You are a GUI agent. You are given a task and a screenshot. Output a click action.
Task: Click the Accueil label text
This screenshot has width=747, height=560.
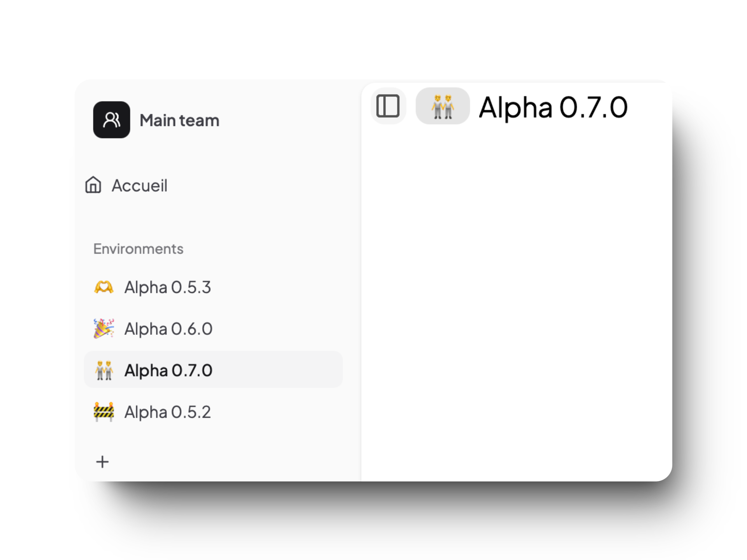tap(140, 185)
